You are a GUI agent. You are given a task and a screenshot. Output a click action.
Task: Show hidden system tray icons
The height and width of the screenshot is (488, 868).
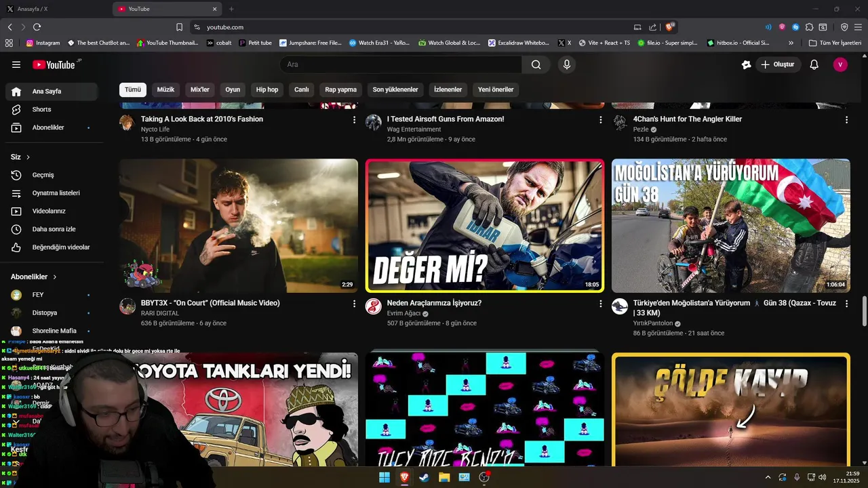768,477
